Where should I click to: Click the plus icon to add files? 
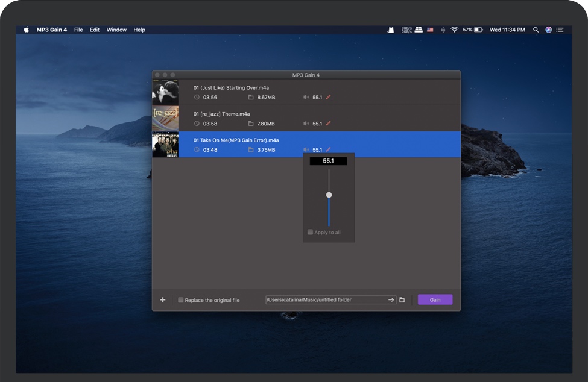click(x=163, y=300)
